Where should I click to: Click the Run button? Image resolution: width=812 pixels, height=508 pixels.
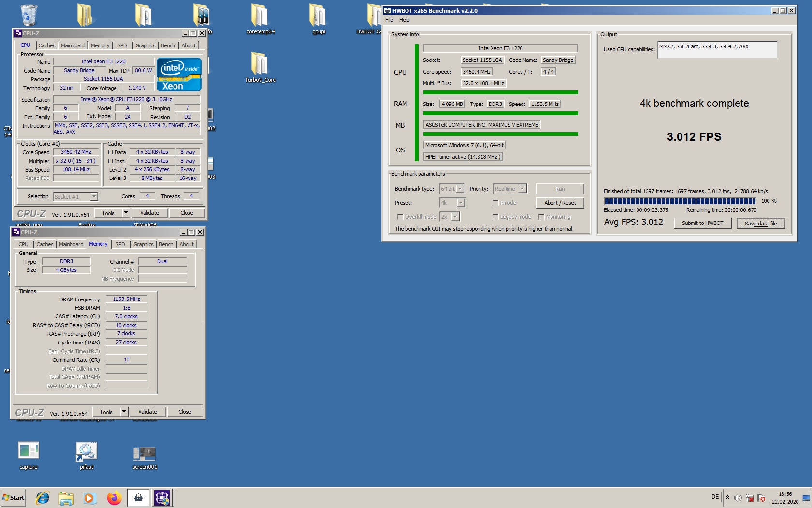click(x=560, y=189)
